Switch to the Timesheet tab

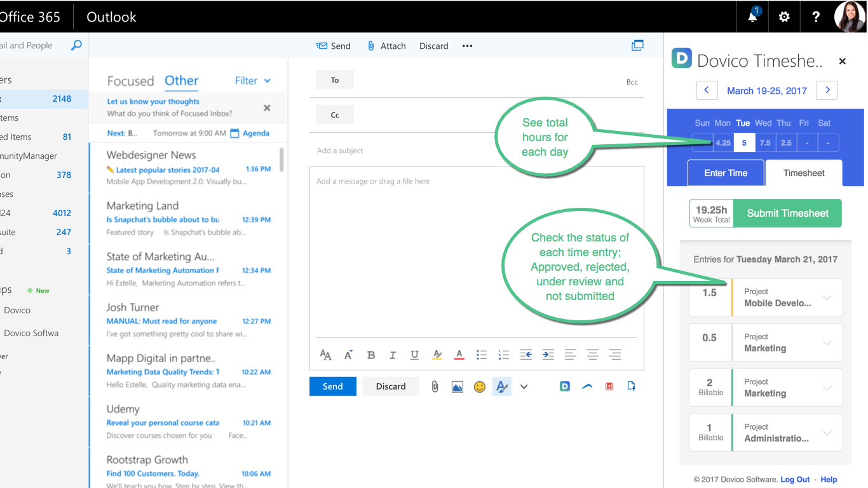[x=804, y=173]
